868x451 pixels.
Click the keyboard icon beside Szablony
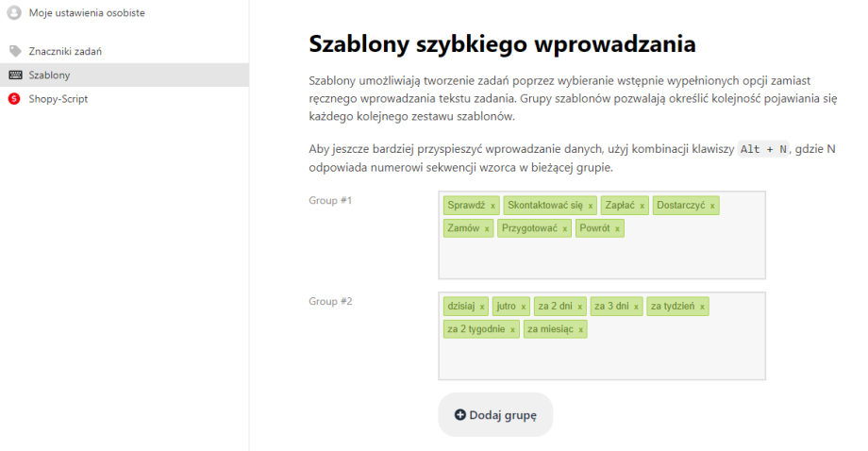coord(14,75)
